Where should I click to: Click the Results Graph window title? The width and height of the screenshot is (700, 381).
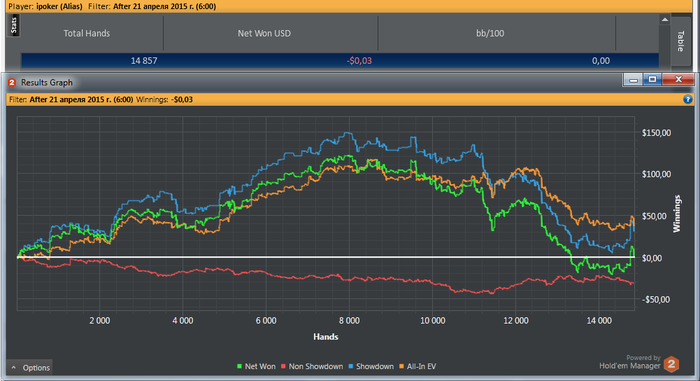tap(46, 83)
